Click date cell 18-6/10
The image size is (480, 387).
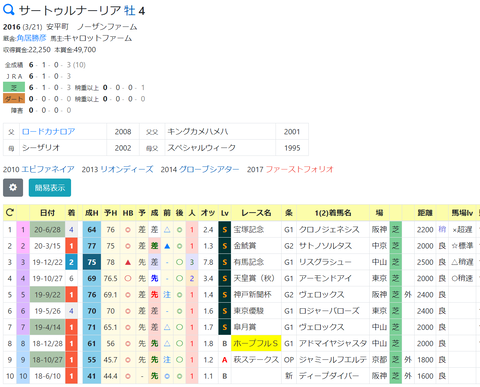click(47, 376)
